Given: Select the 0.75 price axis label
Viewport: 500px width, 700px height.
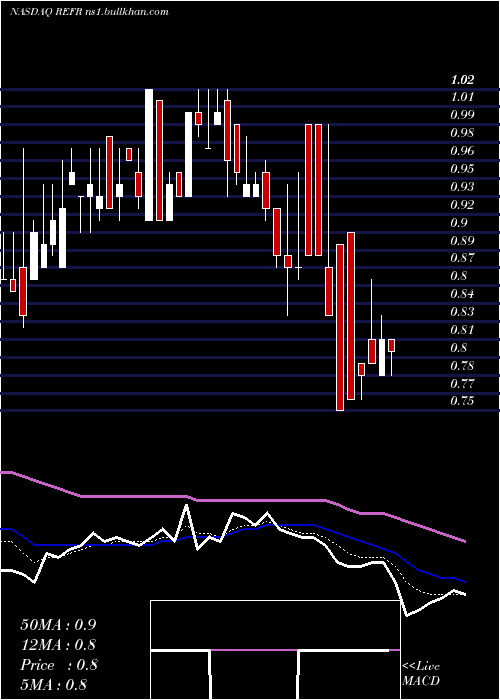Looking at the screenshot, I should (x=462, y=401).
